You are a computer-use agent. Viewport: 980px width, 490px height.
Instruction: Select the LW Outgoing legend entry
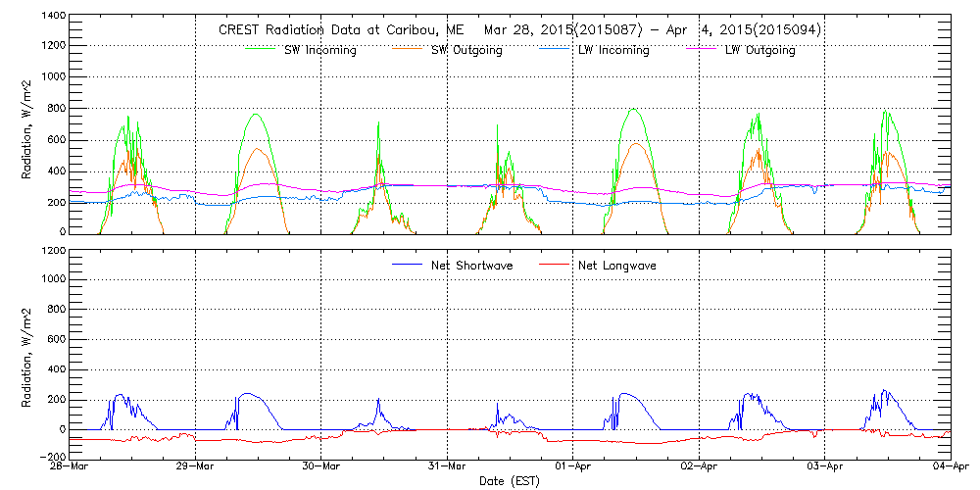(x=759, y=50)
